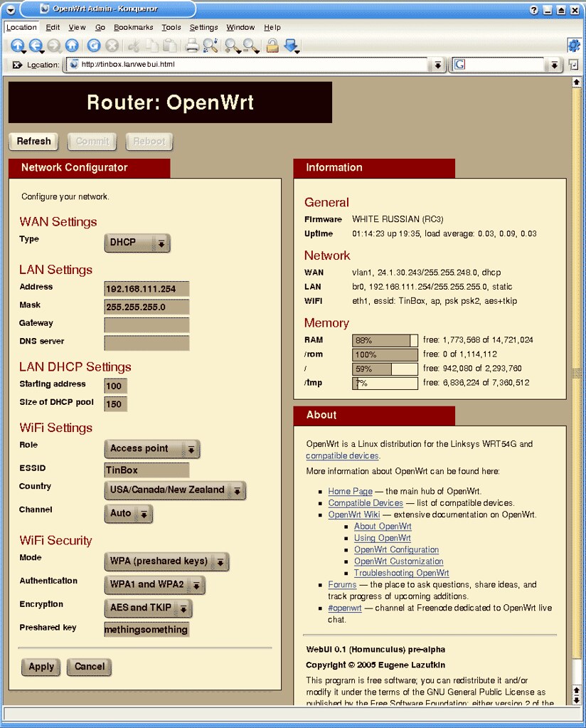
Task: Expand the search box dropdown arrow
Action: coord(554,65)
